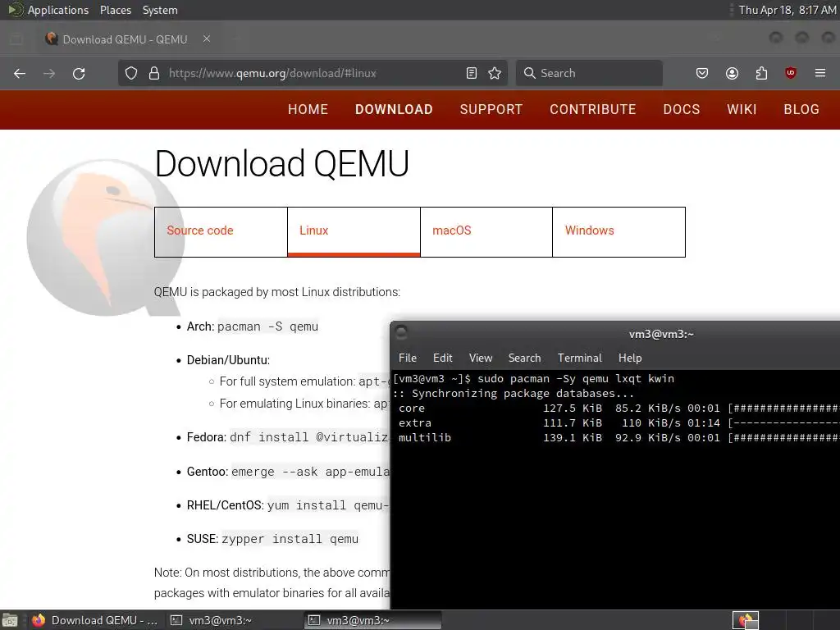Open the Firefox account icon
This screenshot has width=840, height=630.
(732, 73)
